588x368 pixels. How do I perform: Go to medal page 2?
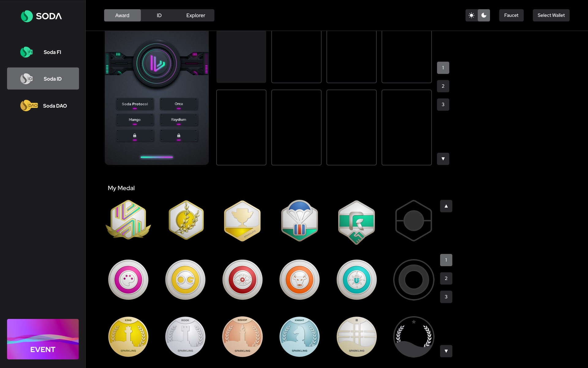(446, 278)
